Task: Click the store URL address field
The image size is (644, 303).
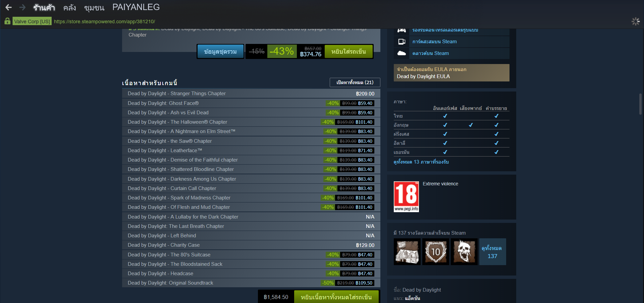Action: click(104, 21)
